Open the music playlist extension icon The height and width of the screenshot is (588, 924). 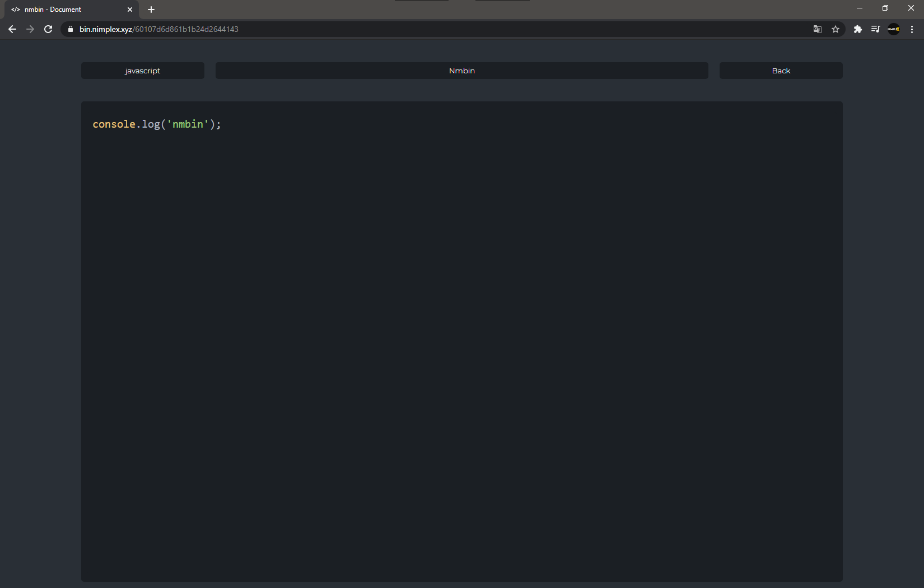875,29
